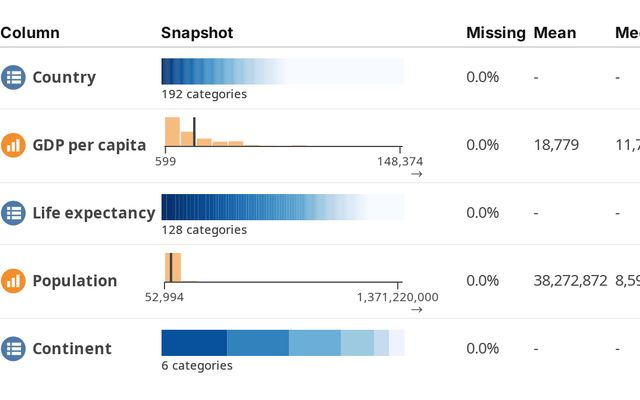The height and width of the screenshot is (400, 640).
Task: Sort by the Missing header
Action: click(495, 33)
